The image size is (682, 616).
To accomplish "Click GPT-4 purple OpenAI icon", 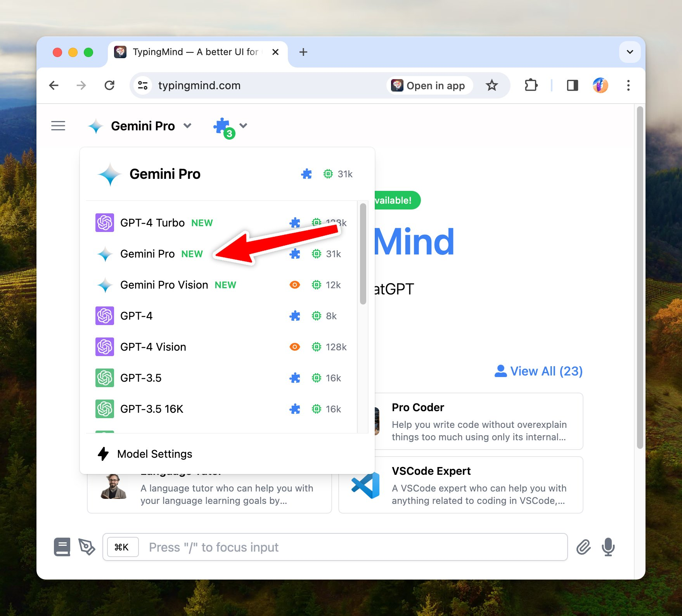I will point(105,316).
